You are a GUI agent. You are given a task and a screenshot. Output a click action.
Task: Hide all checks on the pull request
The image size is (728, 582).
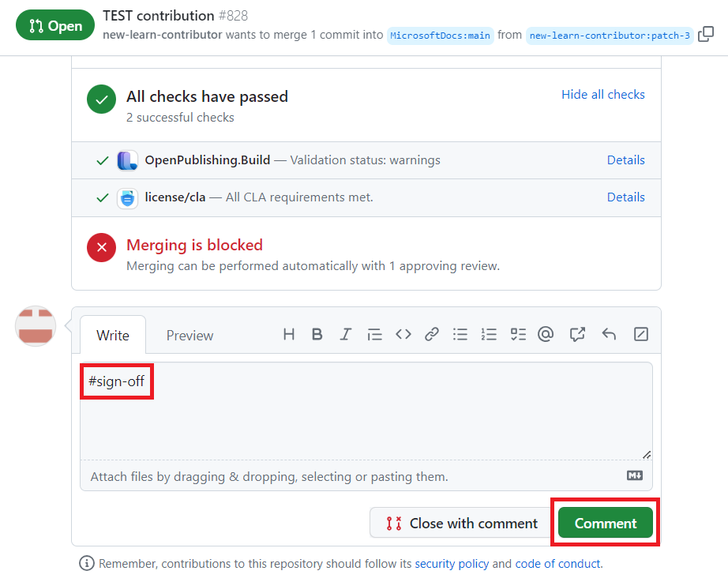click(602, 94)
